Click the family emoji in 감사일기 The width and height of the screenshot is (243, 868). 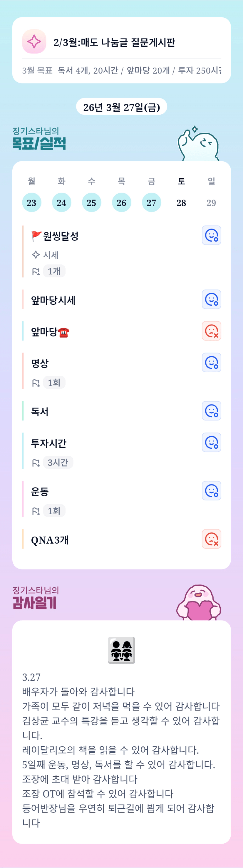(x=121, y=650)
